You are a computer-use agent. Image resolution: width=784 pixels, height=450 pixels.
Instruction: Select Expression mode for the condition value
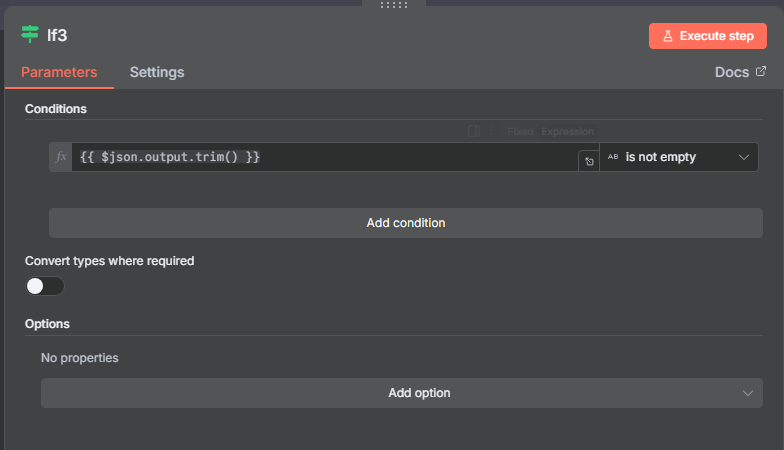(567, 131)
